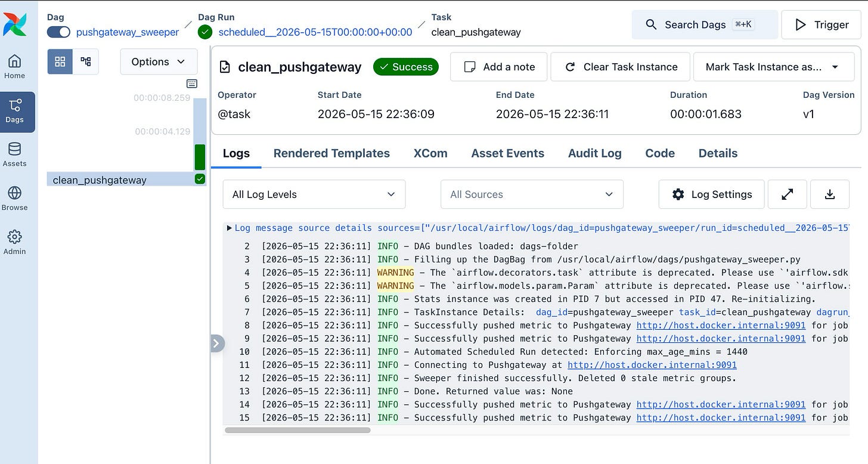
Task: Switch to the Logs tab
Action: 236,153
